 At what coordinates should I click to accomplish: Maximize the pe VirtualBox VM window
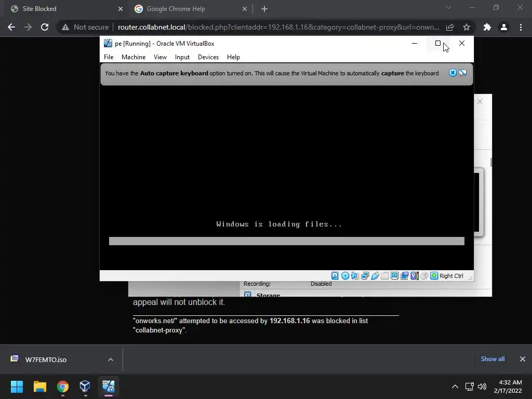pyautogui.click(x=438, y=43)
